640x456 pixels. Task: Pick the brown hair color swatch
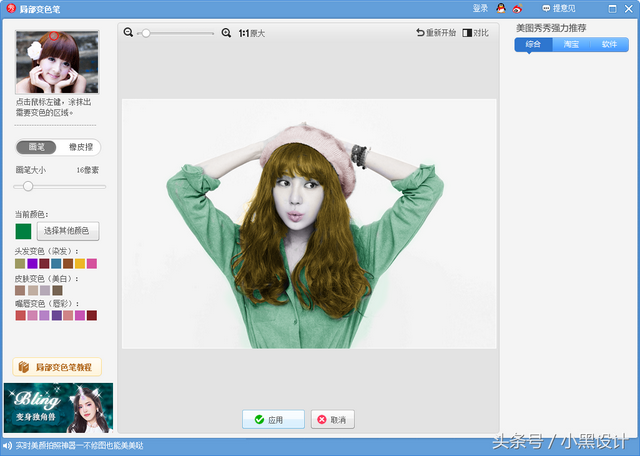click(x=68, y=263)
